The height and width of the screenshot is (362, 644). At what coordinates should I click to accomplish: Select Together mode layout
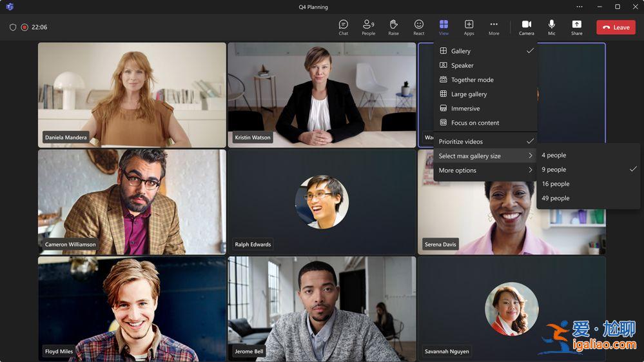click(x=472, y=80)
